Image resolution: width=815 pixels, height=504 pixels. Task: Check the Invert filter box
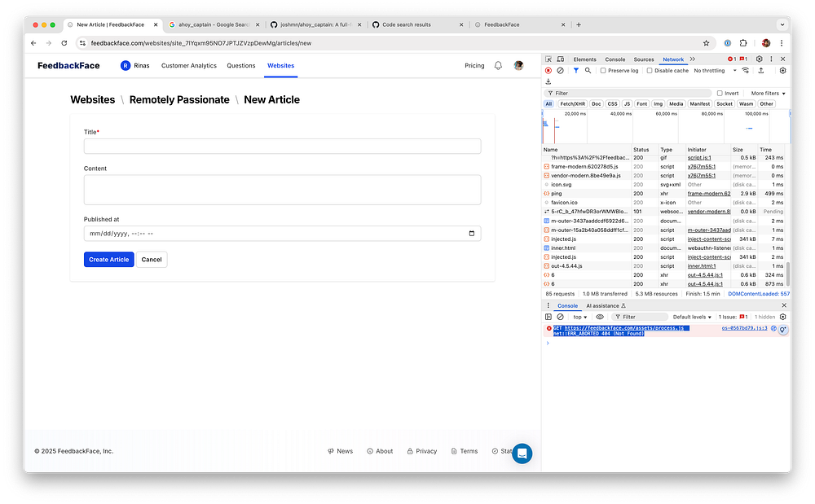[x=720, y=94]
